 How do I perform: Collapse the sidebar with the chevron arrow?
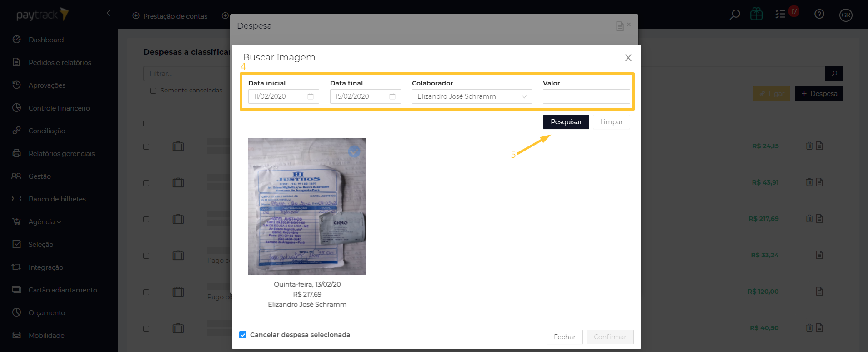click(x=109, y=13)
